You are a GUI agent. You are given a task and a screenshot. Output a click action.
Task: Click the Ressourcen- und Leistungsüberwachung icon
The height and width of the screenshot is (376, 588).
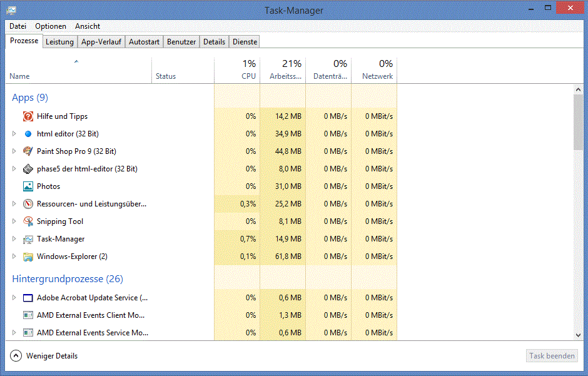(x=28, y=204)
